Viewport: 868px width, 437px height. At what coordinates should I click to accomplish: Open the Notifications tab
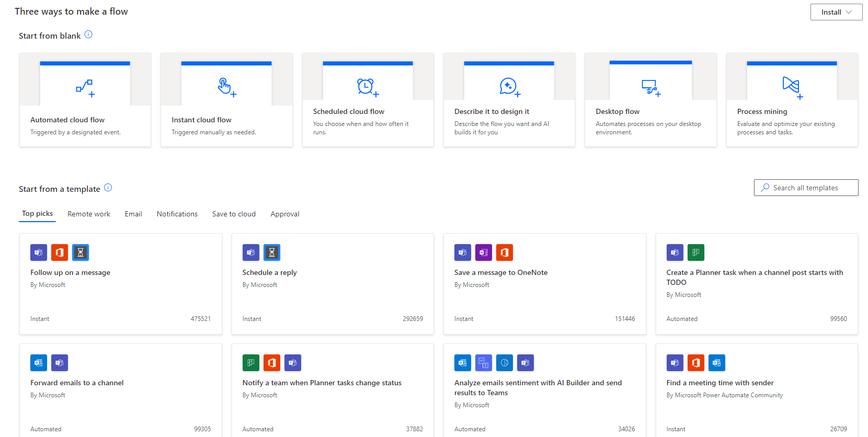[x=177, y=214]
